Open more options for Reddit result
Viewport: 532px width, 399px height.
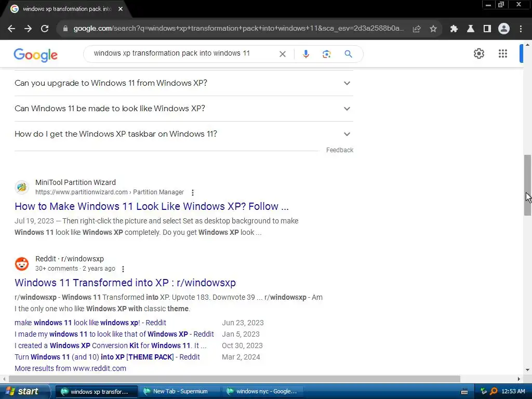click(123, 269)
